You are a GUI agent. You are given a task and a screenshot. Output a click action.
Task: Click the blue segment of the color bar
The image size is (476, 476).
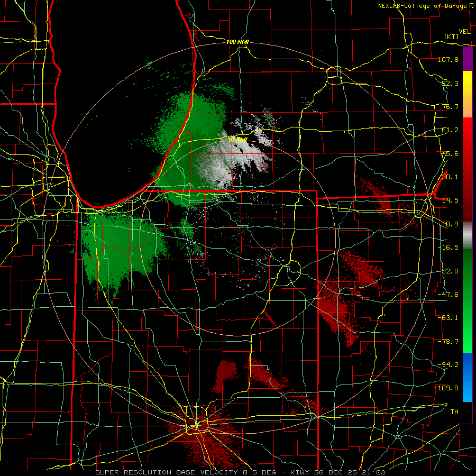click(467, 377)
